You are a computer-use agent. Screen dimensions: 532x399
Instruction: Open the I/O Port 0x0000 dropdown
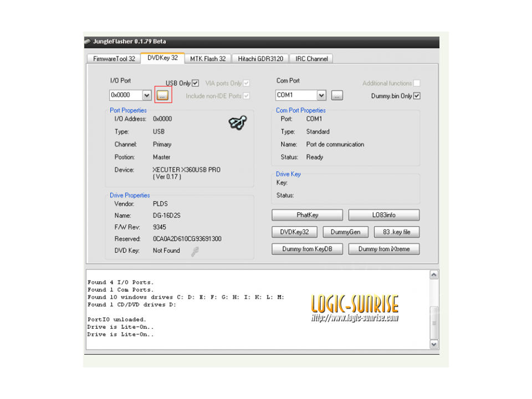coord(147,95)
